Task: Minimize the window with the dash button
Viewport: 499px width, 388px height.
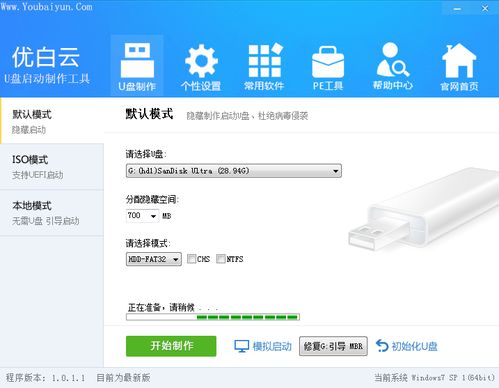Action: [x=457, y=9]
